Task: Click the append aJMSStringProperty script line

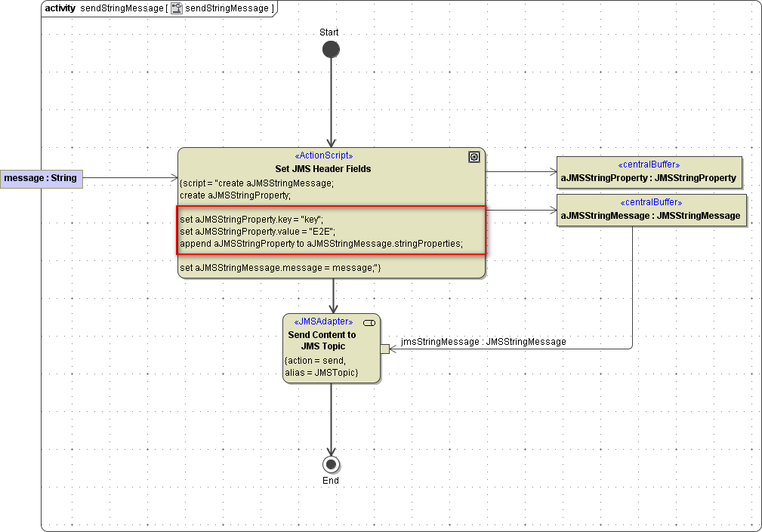Action: pos(321,244)
